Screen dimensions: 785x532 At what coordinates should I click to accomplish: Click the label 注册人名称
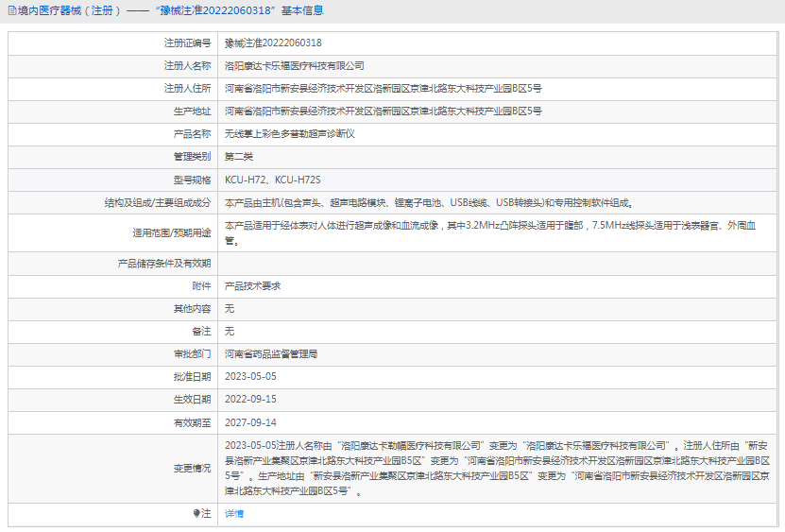coord(187,65)
